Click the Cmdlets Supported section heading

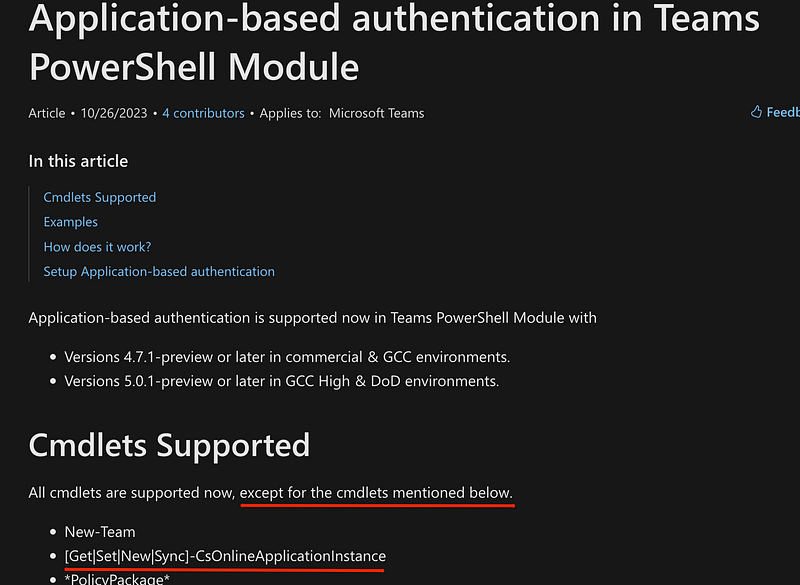168,445
